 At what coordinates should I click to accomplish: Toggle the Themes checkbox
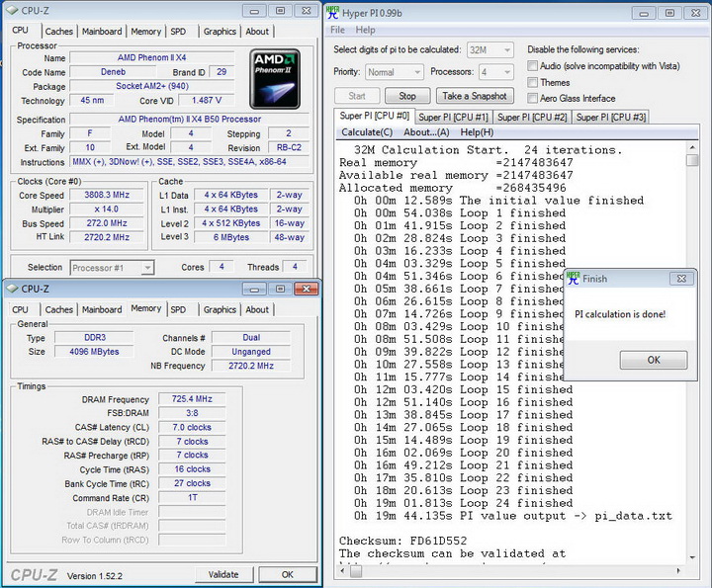click(533, 82)
